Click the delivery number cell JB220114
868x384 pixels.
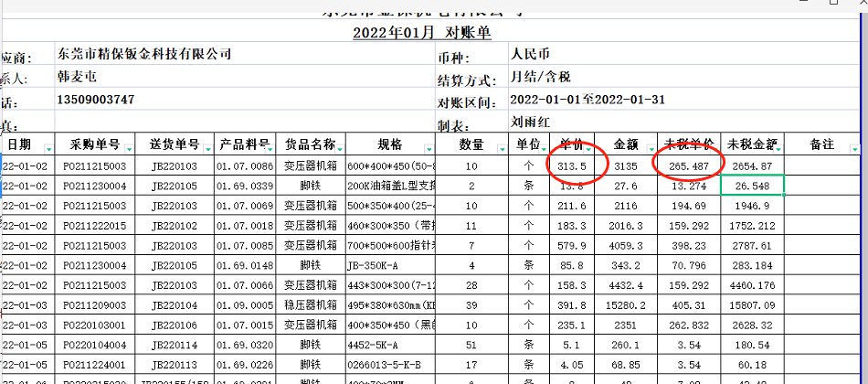175,345
